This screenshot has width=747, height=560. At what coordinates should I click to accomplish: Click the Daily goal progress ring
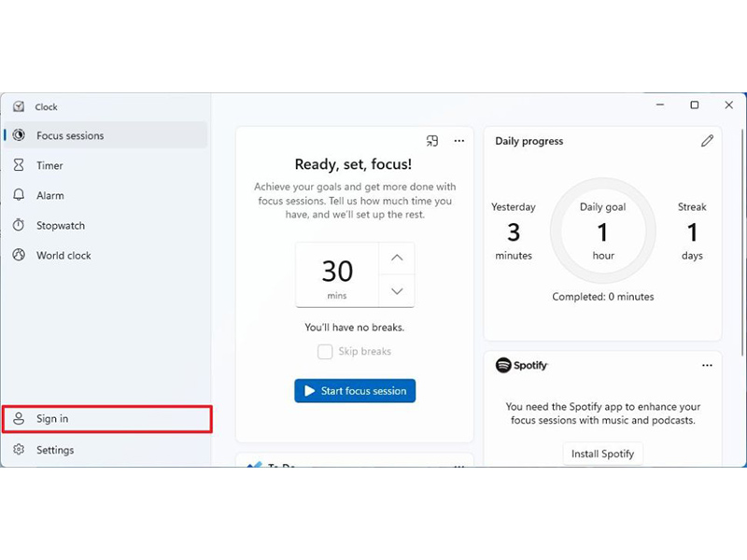click(x=602, y=231)
